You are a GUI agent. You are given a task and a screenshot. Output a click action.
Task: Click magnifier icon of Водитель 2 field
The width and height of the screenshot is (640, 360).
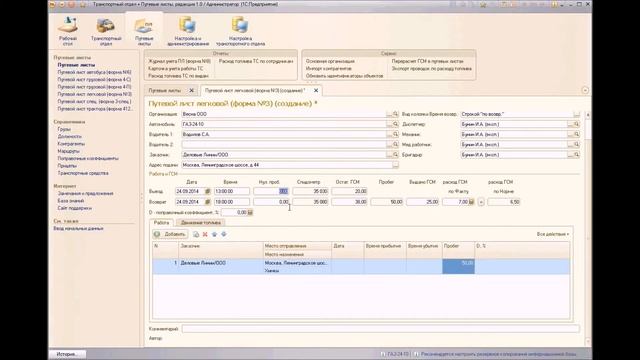tap(396, 144)
